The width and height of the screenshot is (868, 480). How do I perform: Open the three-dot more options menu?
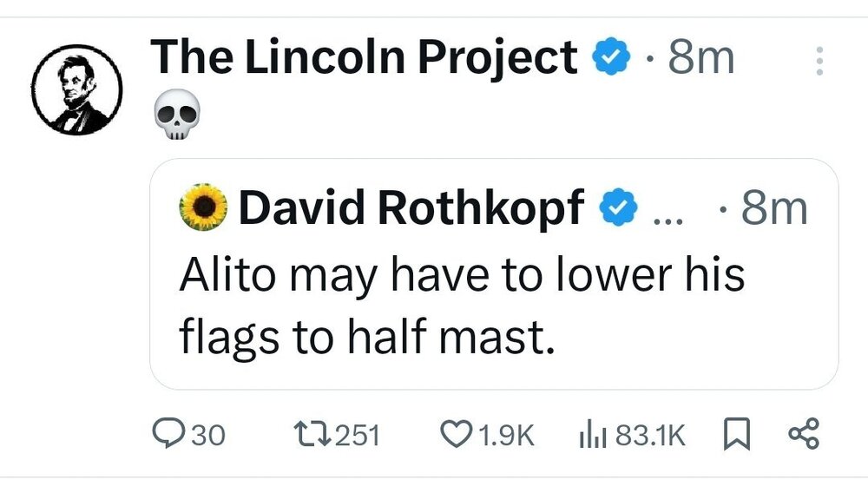coord(817,61)
